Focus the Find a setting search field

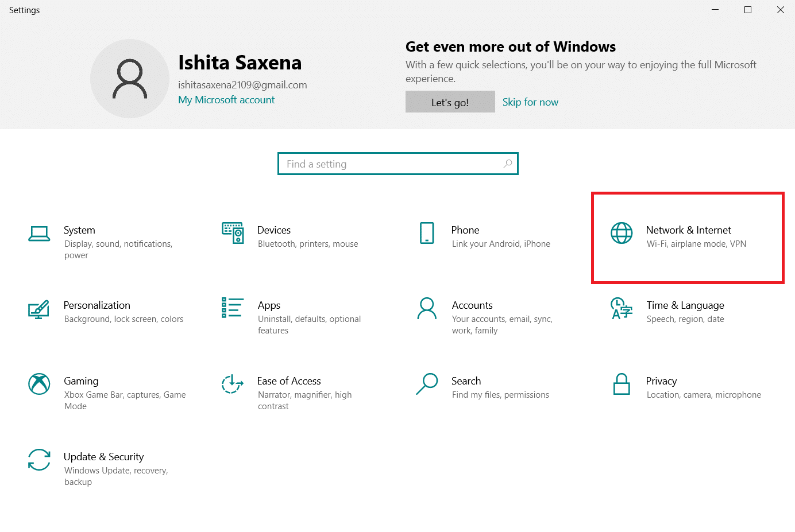pyautogui.click(x=398, y=164)
